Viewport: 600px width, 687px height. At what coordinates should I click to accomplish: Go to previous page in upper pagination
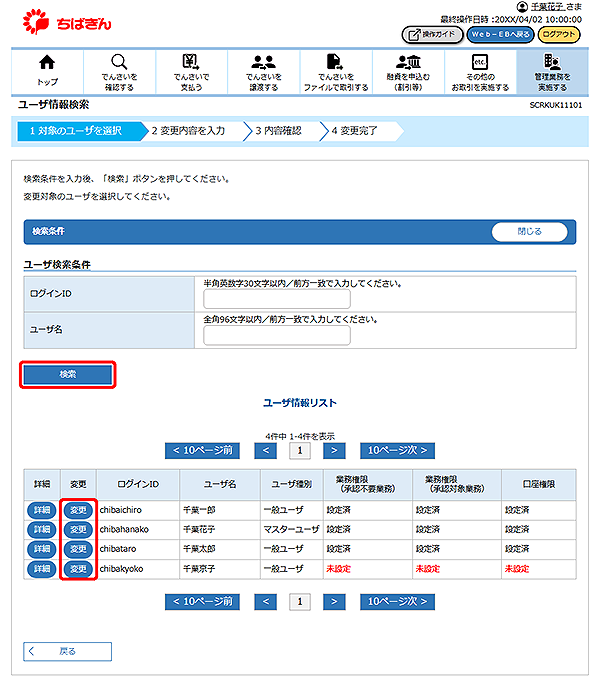click(266, 450)
